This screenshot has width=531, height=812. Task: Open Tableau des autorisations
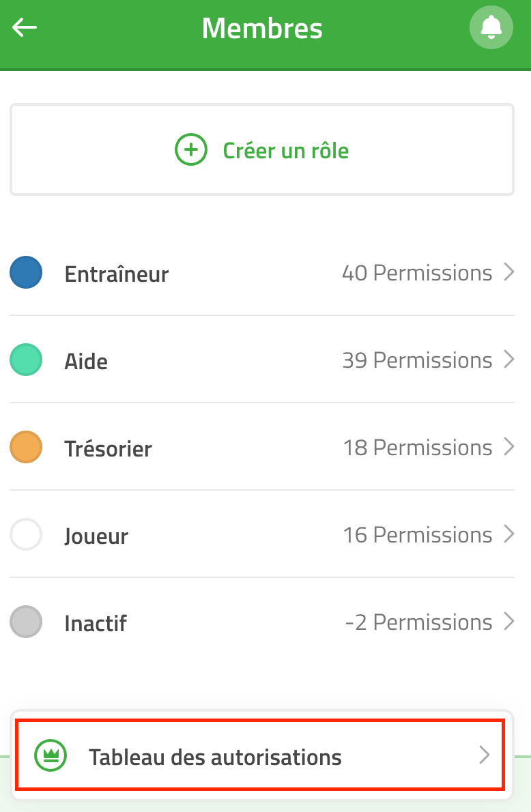click(260, 755)
